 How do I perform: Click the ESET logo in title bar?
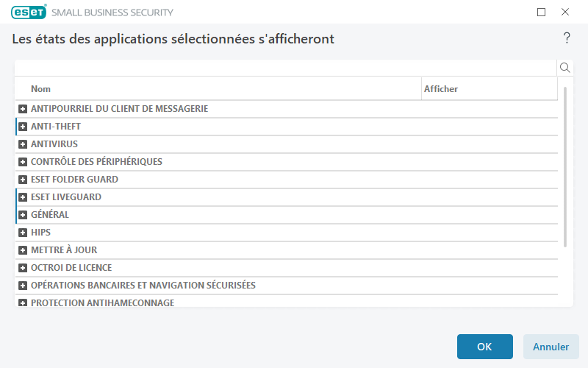[28, 12]
